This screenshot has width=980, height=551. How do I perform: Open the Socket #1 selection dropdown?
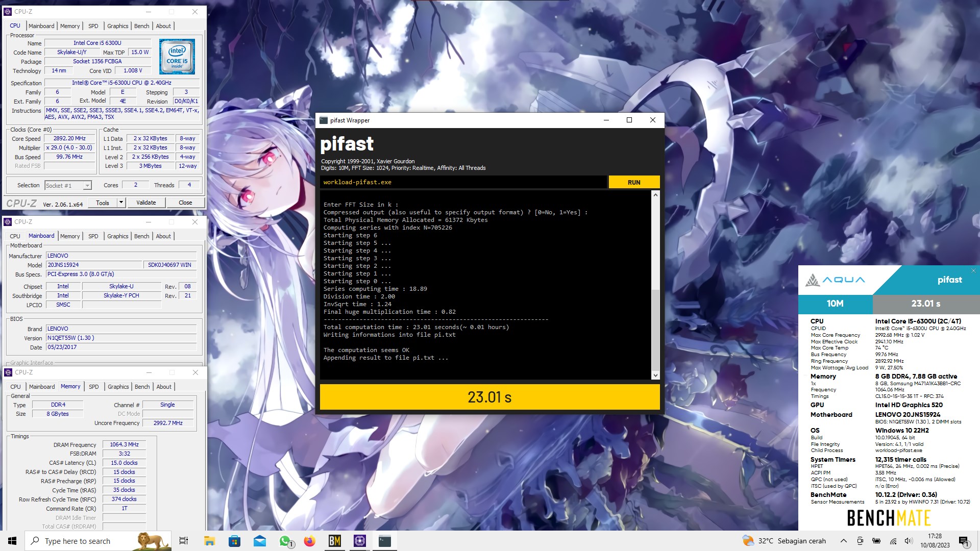pyautogui.click(x=68, y=186)
